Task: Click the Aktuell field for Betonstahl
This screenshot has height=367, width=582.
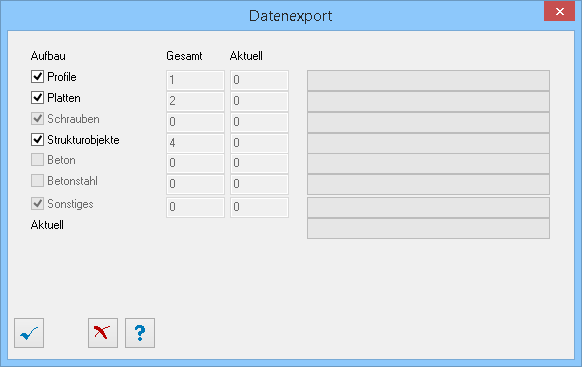Action: tap(259, 184)
